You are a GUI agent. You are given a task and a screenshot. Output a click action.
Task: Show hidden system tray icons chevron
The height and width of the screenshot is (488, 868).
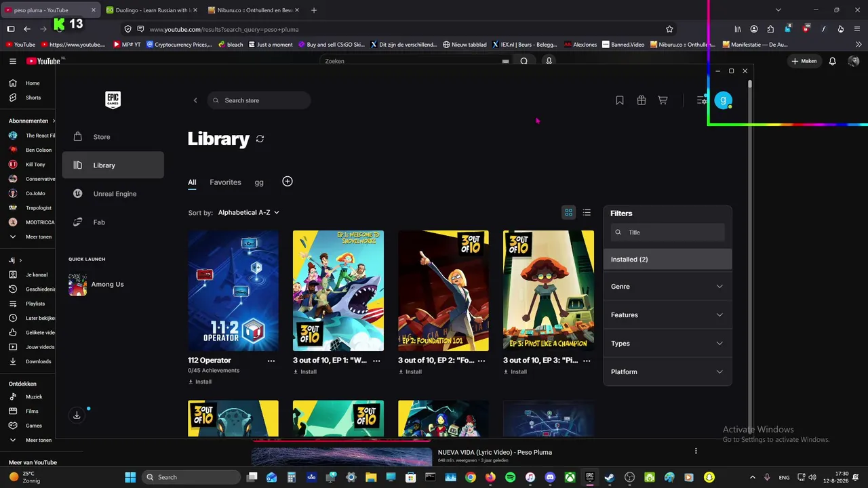(x=753, y=477)
